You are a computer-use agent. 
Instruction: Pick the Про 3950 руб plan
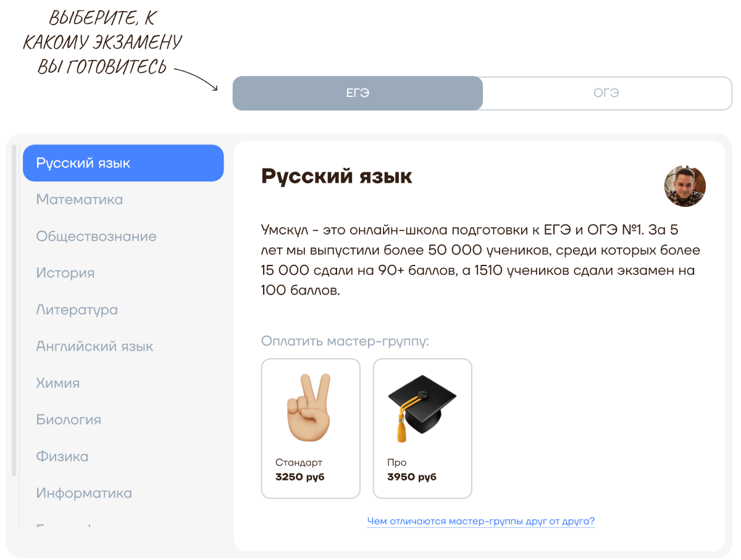[422, 428]
